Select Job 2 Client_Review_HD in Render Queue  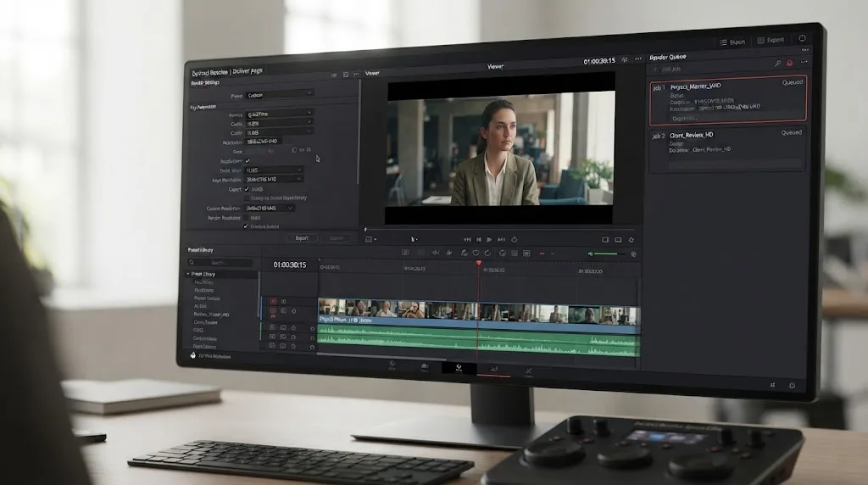tap(726, 149)
